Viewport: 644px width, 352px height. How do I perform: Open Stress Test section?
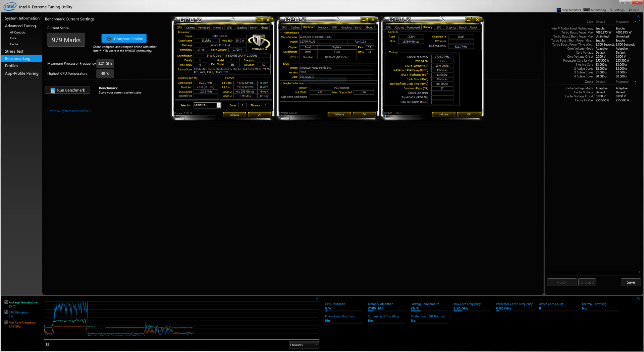tap(14, 51)
